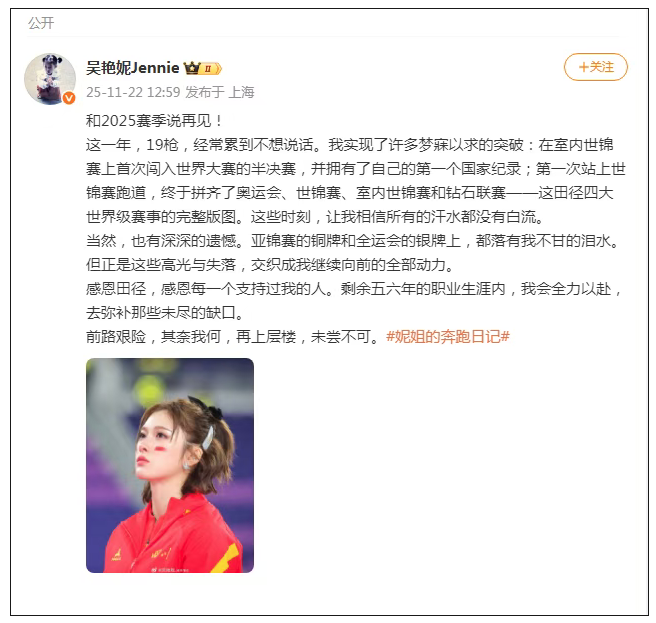Click the orange V verified badge
The width and height of the screenshot is (656, 623).
click(x=69, y=98)
